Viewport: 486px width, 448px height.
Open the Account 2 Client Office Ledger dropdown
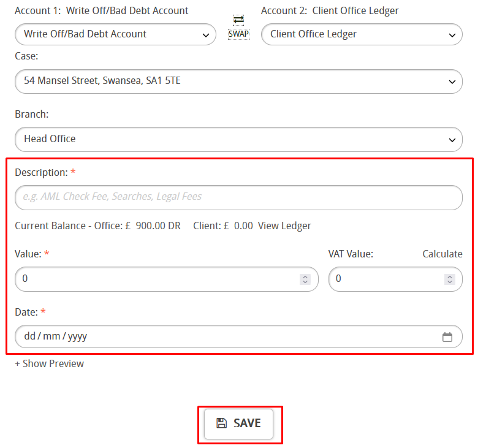coord(362,34)
